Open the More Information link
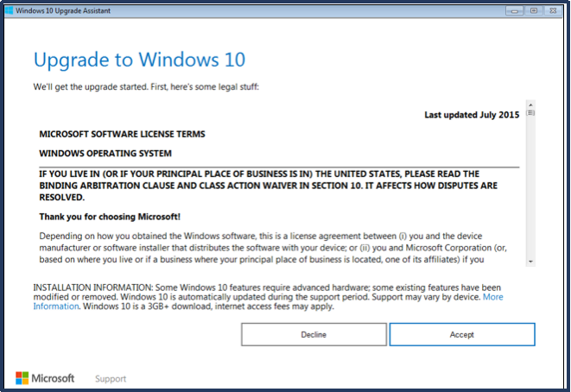 click(492, 297)
